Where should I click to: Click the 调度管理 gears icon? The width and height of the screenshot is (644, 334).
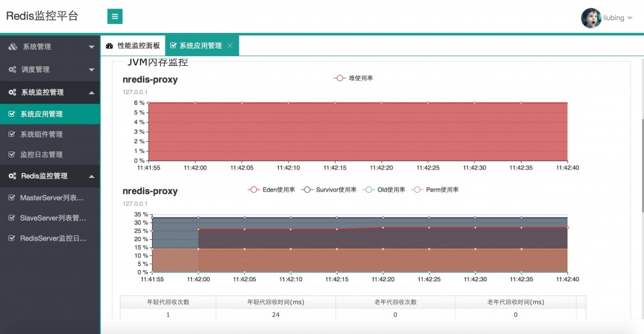point(13,70)
